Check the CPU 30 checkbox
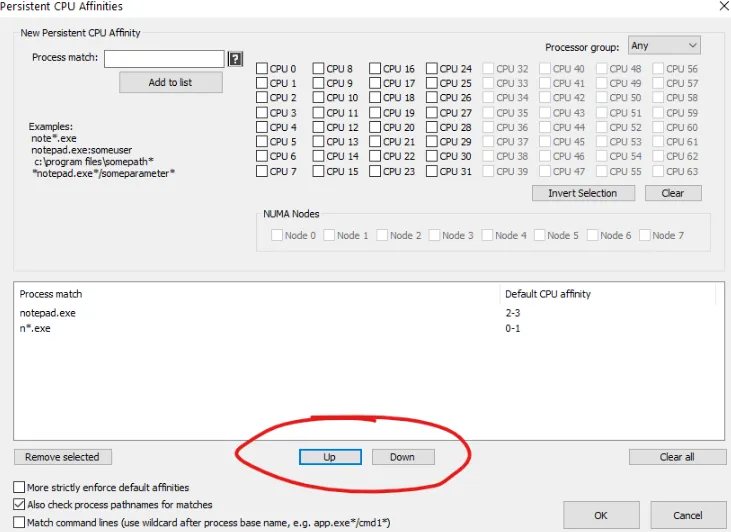Viewport: 731px width, 532px height. click(x=432, y=156)
